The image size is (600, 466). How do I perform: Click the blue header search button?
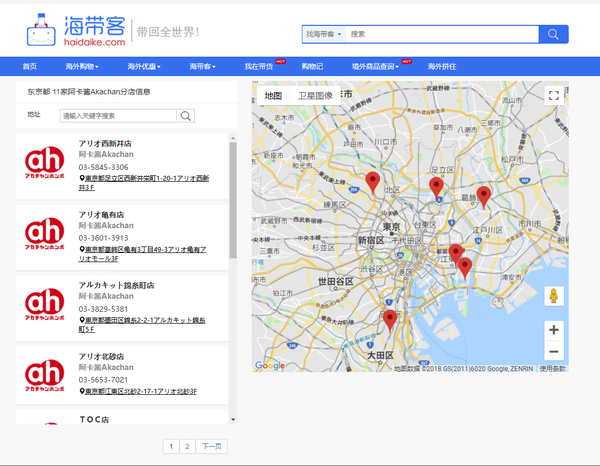[x=553, y=34]
